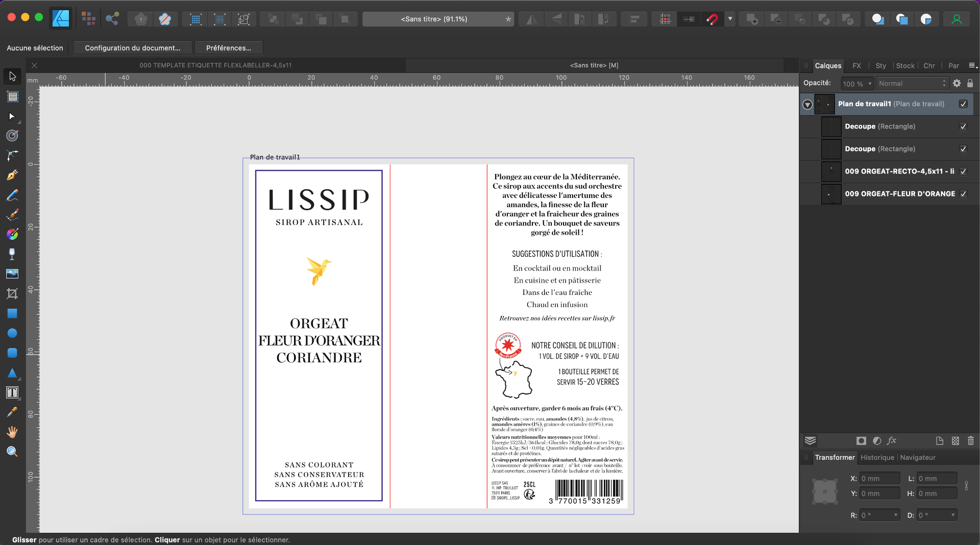Add a new pixel layer
This screenshot has width=980, height=545.
pos(955,441)
